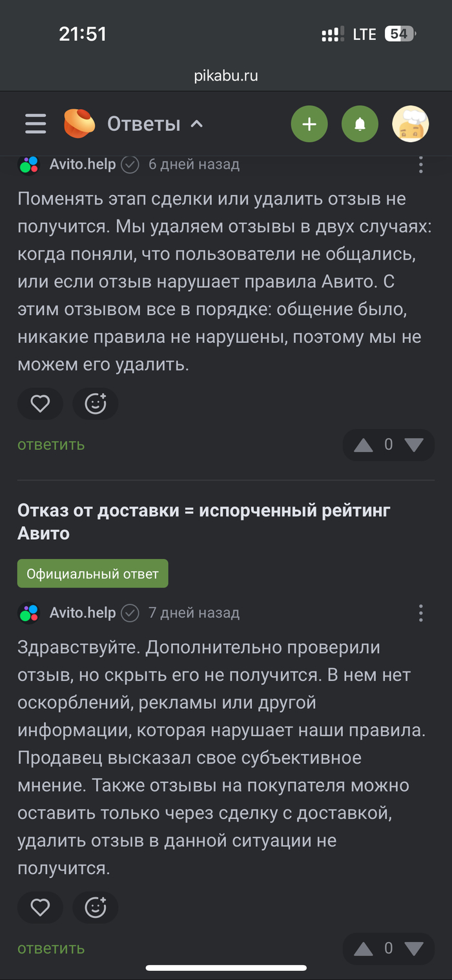Upvote the first comment
Screen dimensions: 452x980
click(364, 445)
